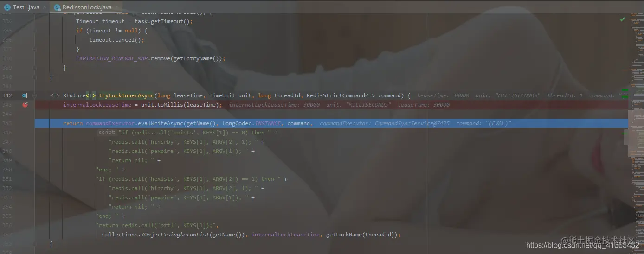Click singletonList in the Collections call
This screenshot has width=644, height=254.
188,235
